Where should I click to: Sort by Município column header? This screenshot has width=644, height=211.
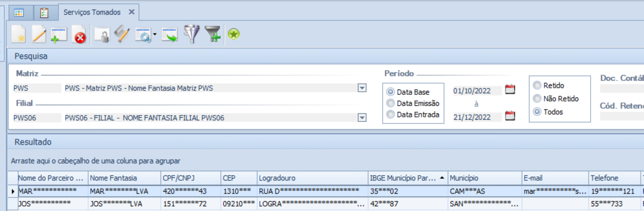pyautogui.click(x=485, y=178)
